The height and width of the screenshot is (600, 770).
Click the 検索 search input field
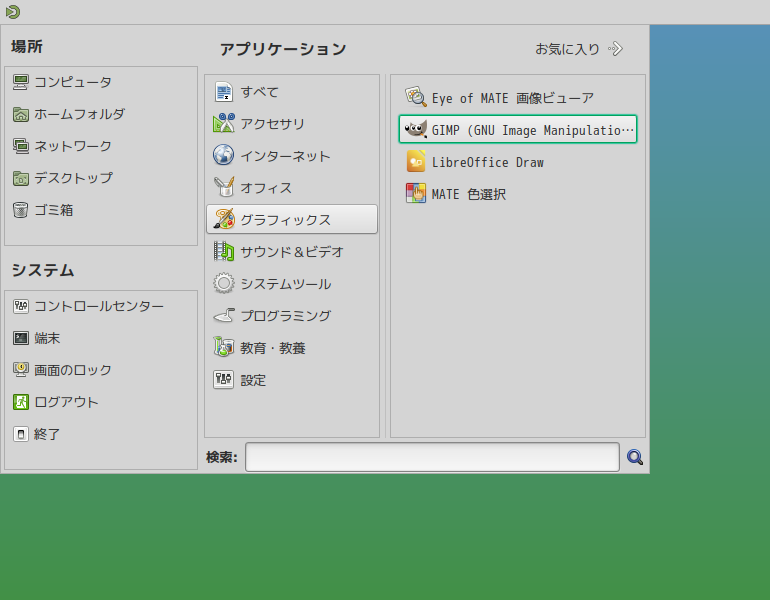click(432, 457)
